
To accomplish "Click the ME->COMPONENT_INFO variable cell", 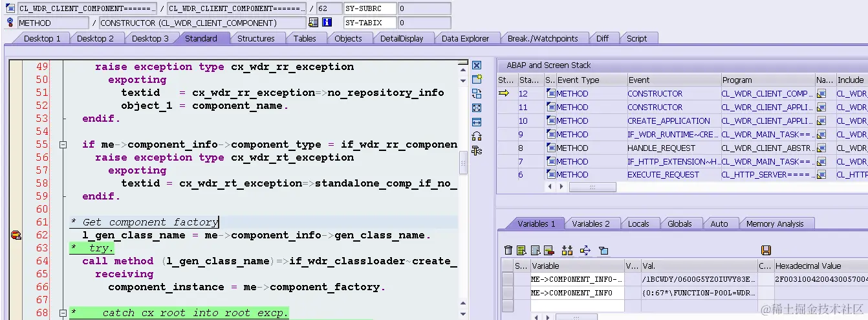I will [x=577, y=293].
